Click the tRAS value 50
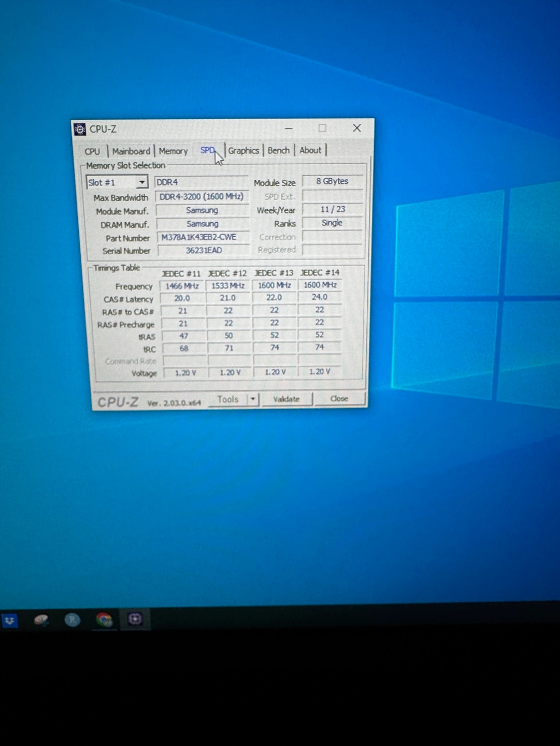The image size is (560, 746). click(228, 336)
